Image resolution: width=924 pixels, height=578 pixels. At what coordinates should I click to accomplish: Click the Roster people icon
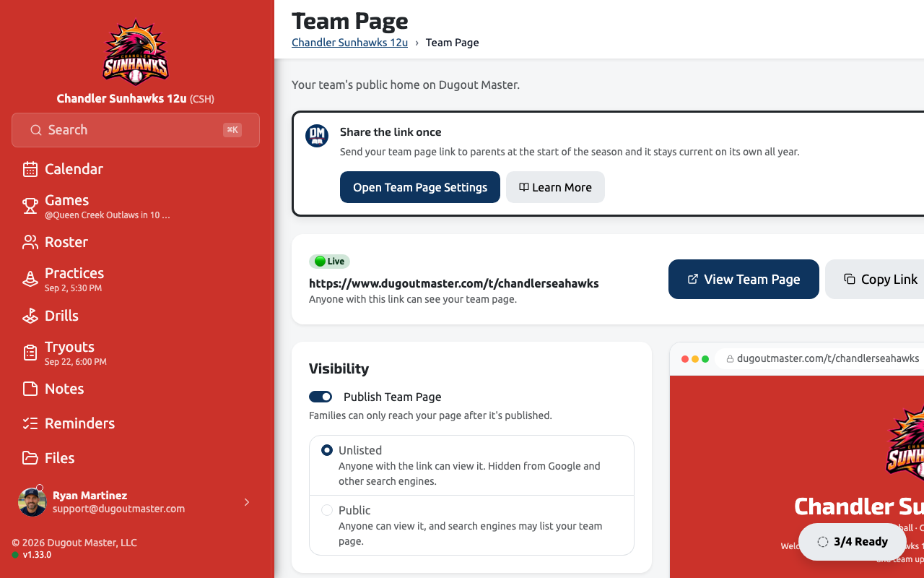pyautogui.click(x=30, y=242)
